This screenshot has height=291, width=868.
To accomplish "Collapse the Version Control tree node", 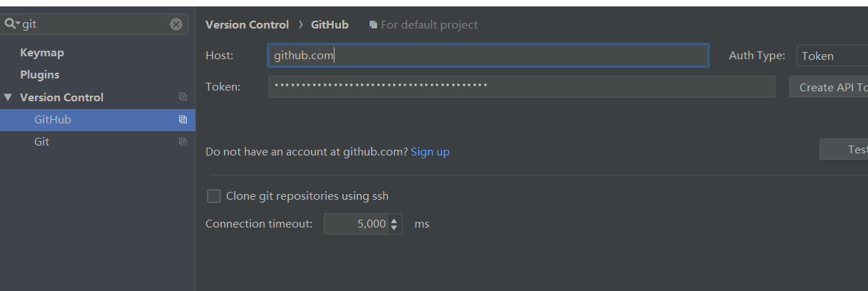I will coord(9,97).
